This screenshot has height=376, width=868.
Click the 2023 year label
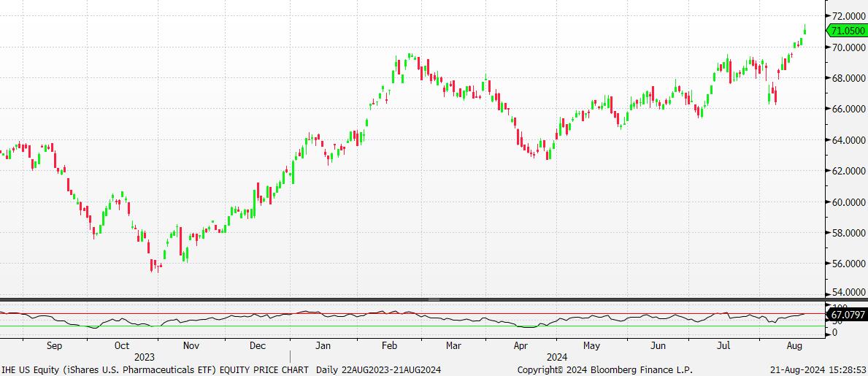pyautogui.click(x=145, y=357)
